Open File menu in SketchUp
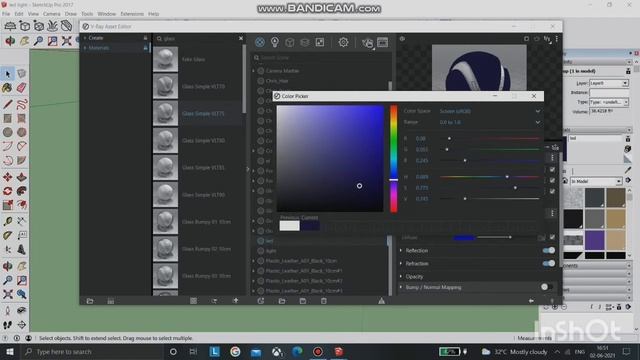The image size is (640, 360). coord(6,14)
